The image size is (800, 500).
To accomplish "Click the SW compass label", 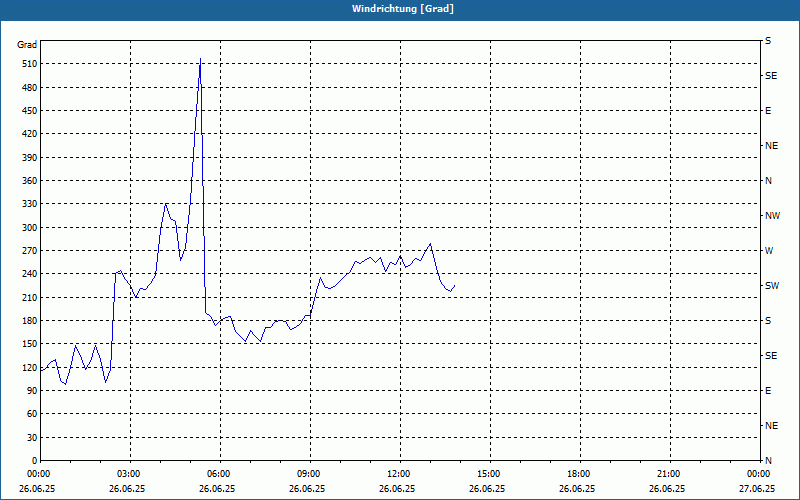I will (772, 286).
